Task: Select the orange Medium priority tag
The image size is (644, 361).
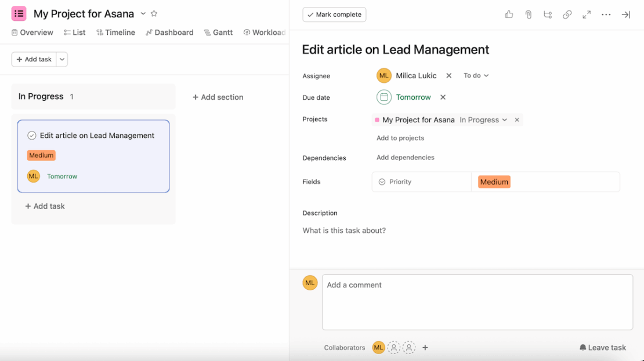Action: [x=494, y=181]
